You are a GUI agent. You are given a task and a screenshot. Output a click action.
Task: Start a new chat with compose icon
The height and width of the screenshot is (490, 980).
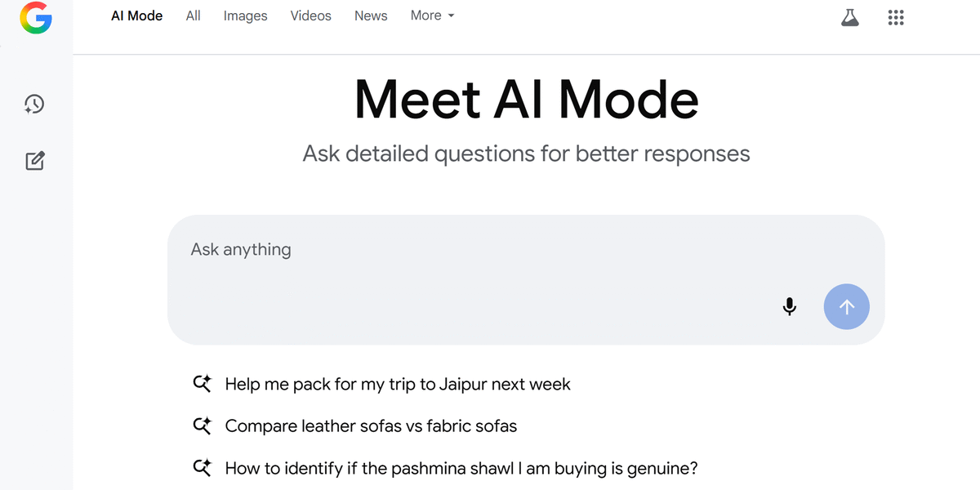(34, 161)
